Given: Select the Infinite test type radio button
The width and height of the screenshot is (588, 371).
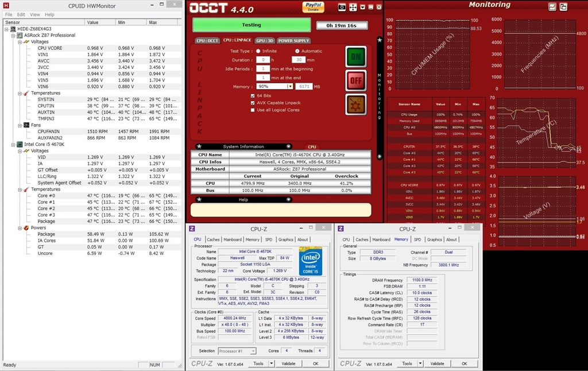Looking at the screenshot, I should coord(258,51).
